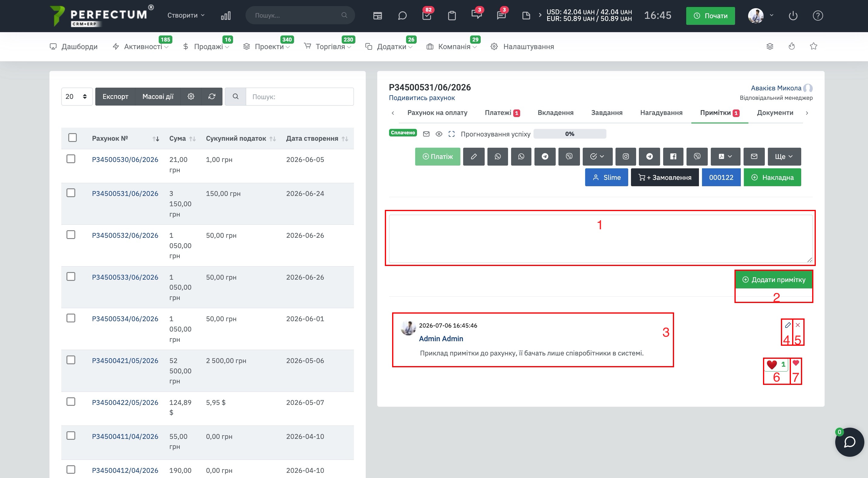Click the Instagram icon in invoice toolbar
The image size is (868, 478).
pos(626,157)
